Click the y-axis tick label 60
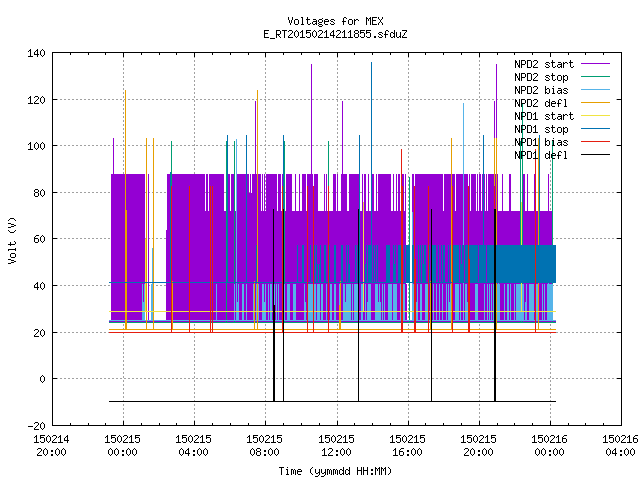 (x=39, y=239)
